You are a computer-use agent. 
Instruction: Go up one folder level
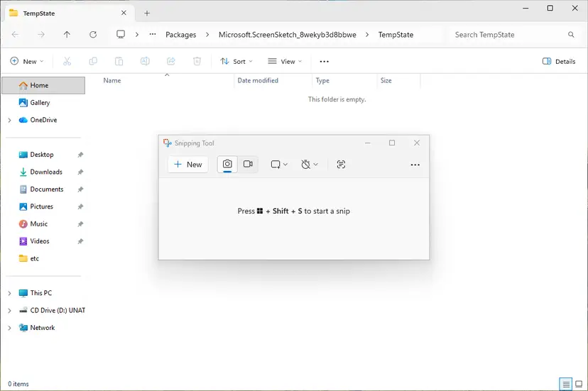tap(67, 35)
